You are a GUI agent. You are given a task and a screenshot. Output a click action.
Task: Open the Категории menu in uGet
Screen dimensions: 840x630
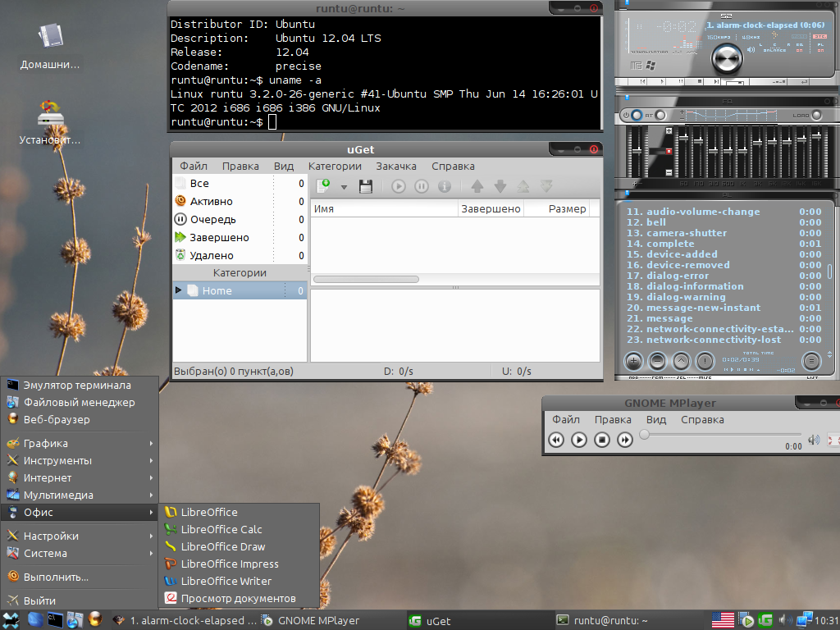point(335,166)
